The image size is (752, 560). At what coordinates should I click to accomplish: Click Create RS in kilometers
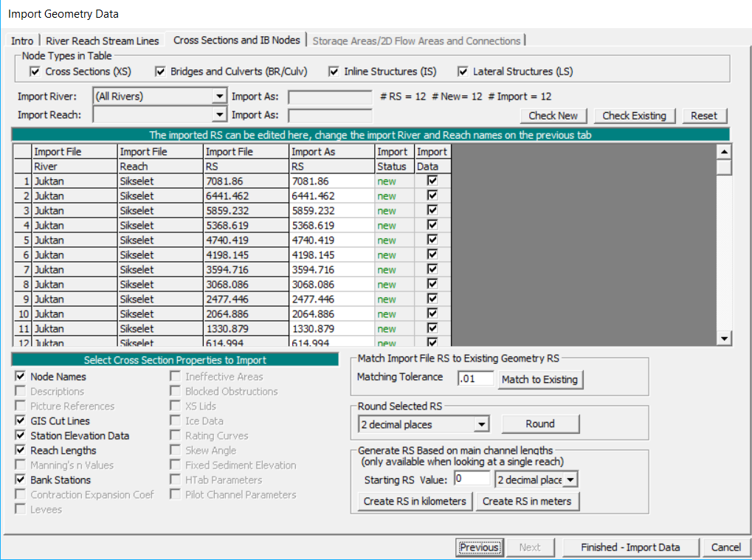[414, 502]
